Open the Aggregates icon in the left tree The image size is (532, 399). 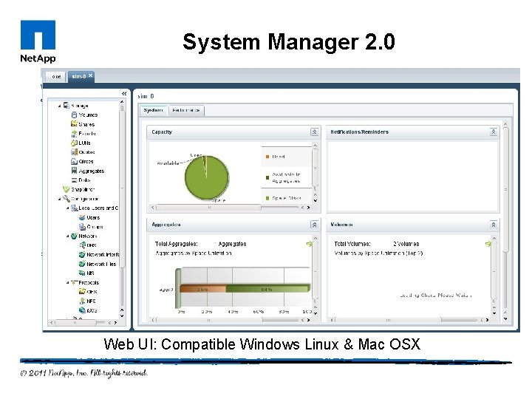(x=75, y=171)
